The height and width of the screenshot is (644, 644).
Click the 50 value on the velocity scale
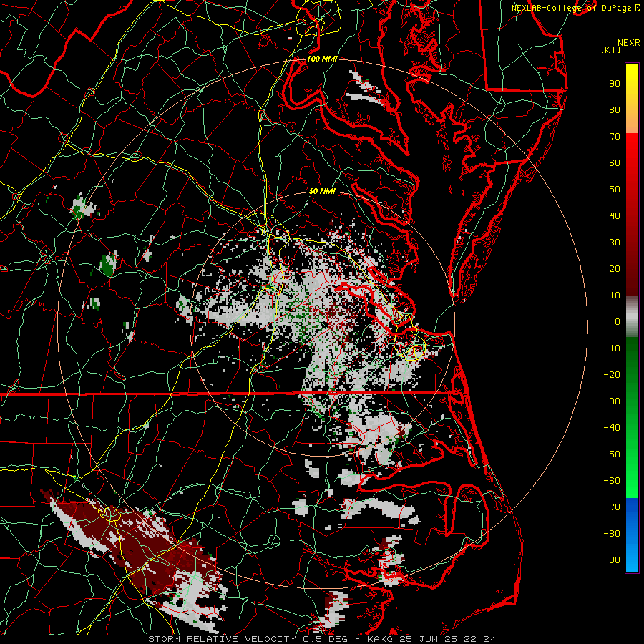(x=615, y=190)
